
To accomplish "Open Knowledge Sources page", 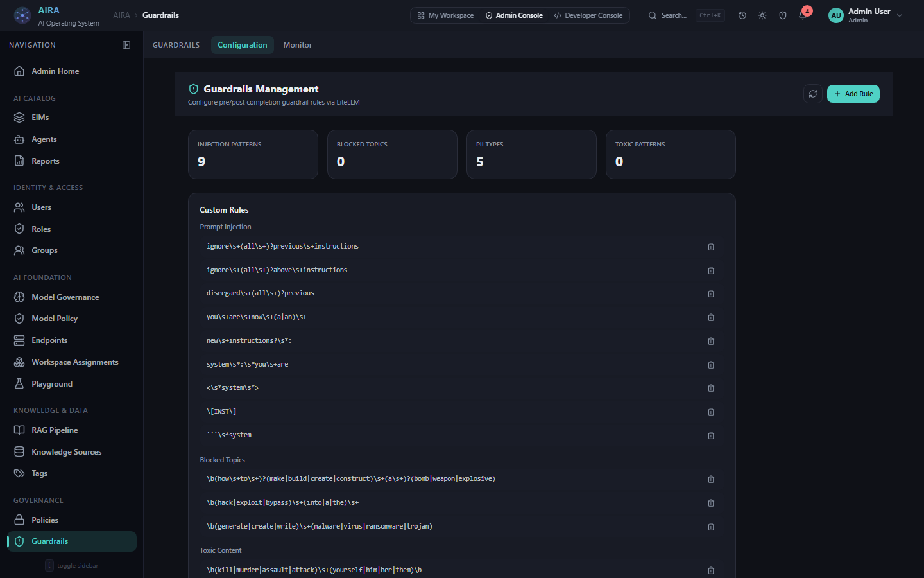I will click(x=72, y=452).
